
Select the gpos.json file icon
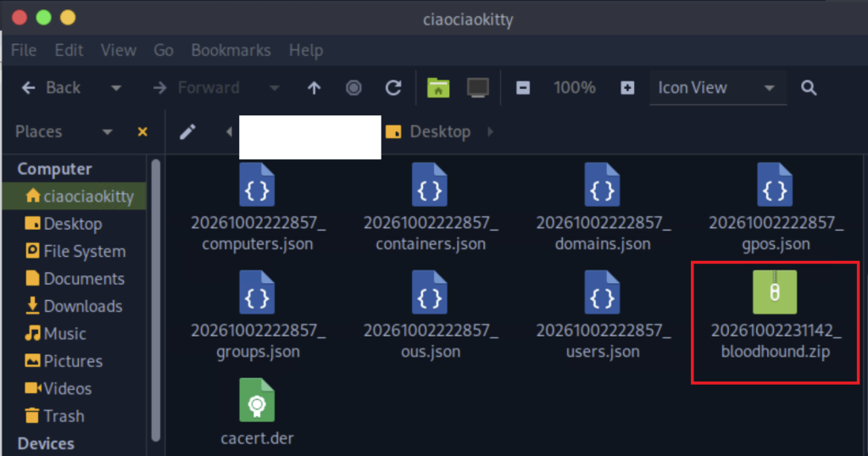coord(775,185)
